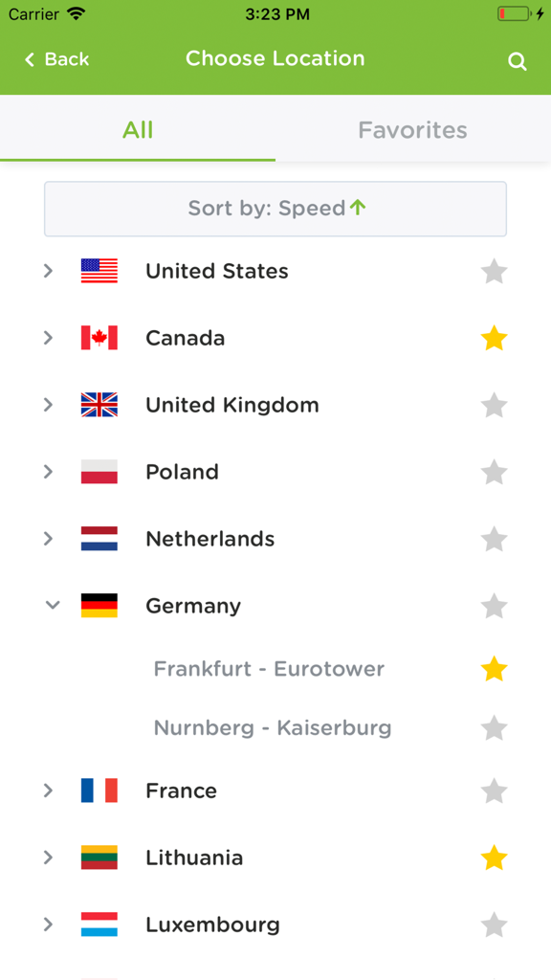Screen dimensions: 551x980
Task: Favorite the United States server
Action: [495, 271]
